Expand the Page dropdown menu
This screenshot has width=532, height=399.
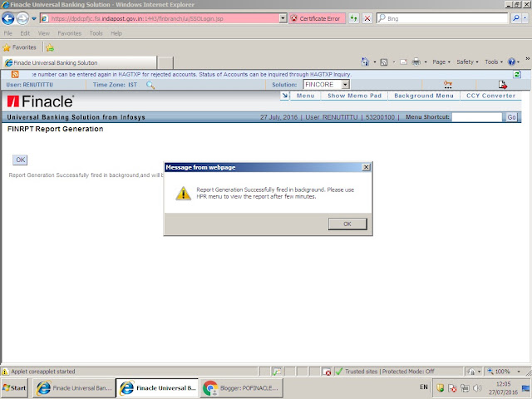coord(441,62)
